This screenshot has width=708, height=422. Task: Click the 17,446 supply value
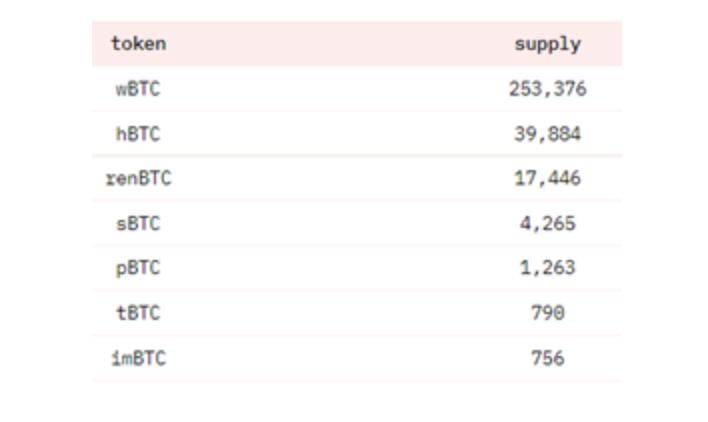point(547,179)
